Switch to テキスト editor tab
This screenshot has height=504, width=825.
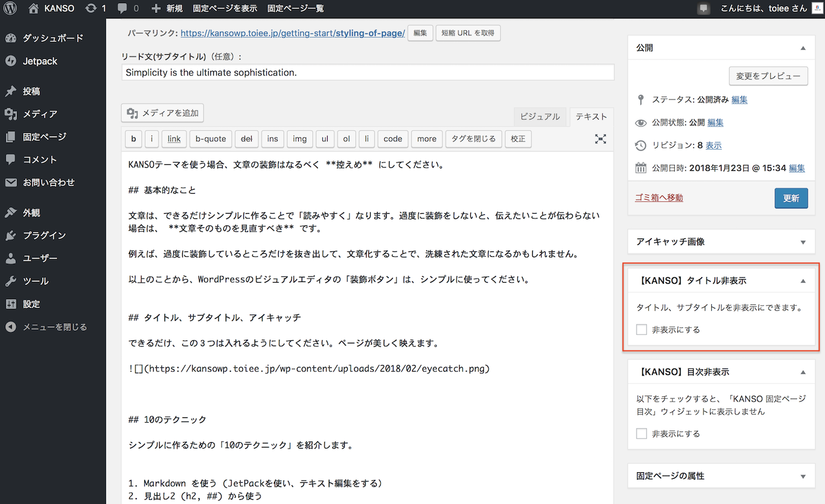click(x=591, y=117)
